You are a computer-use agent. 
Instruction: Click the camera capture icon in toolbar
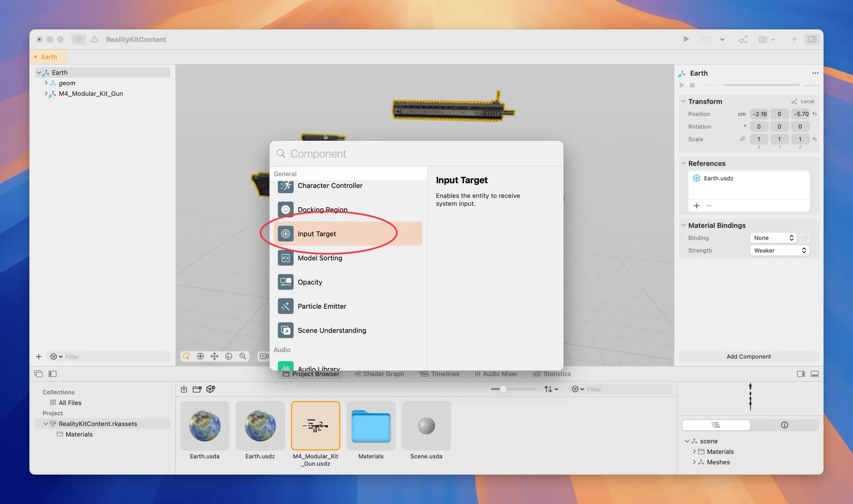pyautogui.click(x=763, y=39)
